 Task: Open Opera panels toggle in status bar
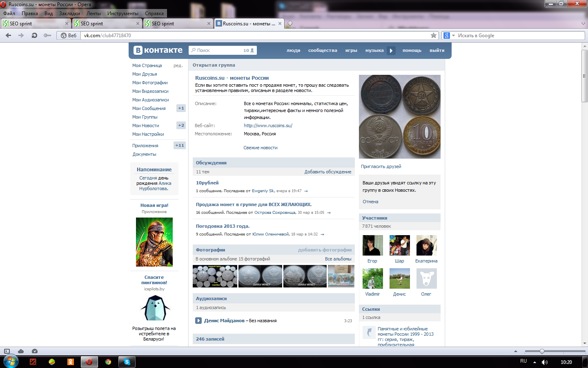point(7,351)
